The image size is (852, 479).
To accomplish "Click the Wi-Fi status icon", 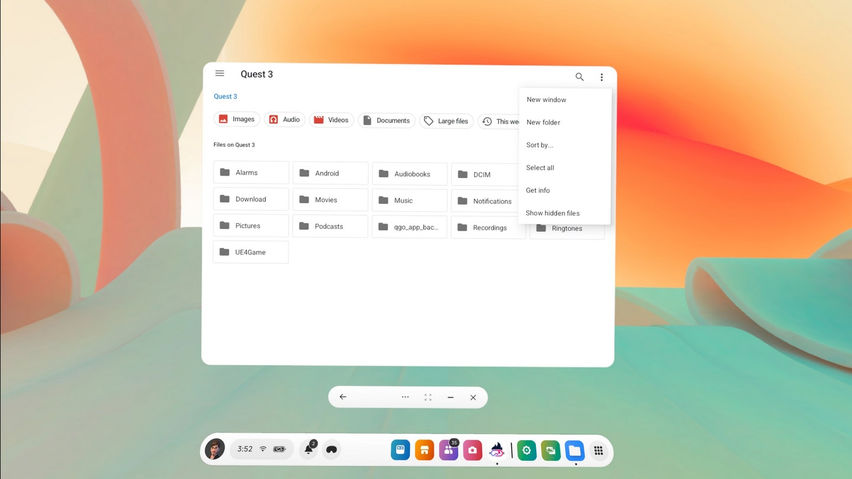I will (263, 449).
